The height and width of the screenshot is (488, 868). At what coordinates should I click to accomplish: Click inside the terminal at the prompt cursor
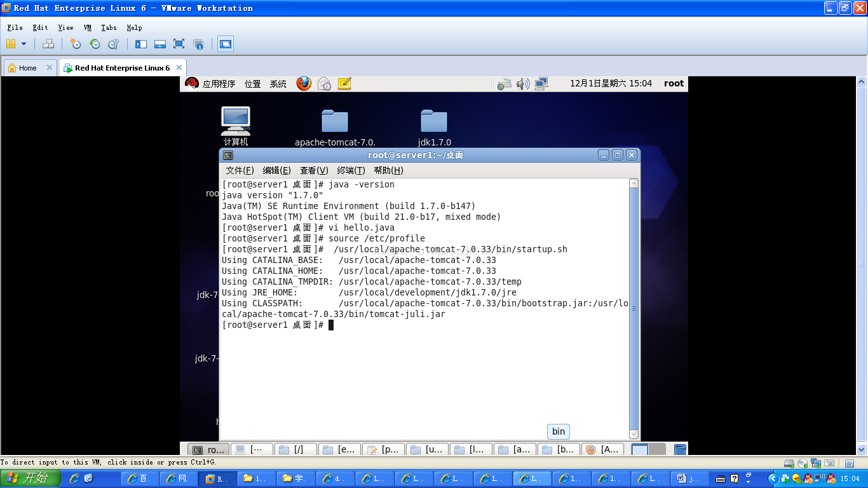pyautogui.click(x=331, y=325)
